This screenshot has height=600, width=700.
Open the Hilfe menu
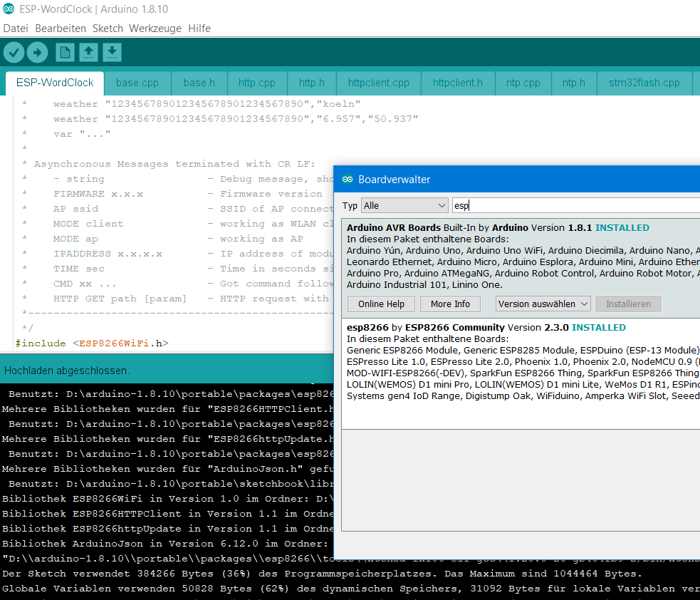tap(199, 28)
